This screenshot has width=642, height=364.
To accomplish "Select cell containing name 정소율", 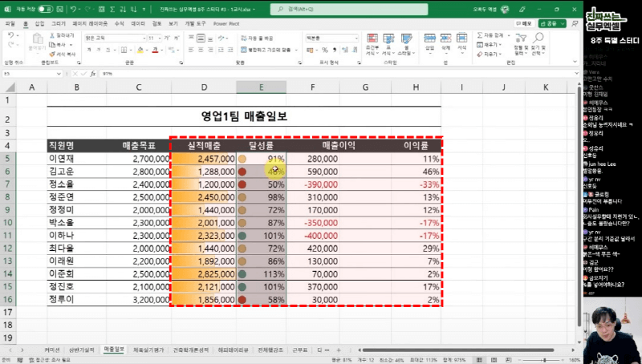I will (x=76, y=184).
